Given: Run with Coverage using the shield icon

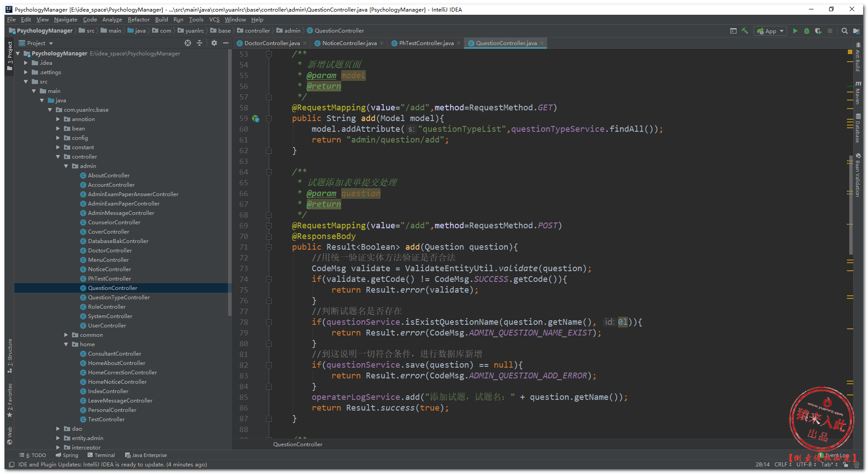Looking at the screenshot, I should tap(818, 31).
